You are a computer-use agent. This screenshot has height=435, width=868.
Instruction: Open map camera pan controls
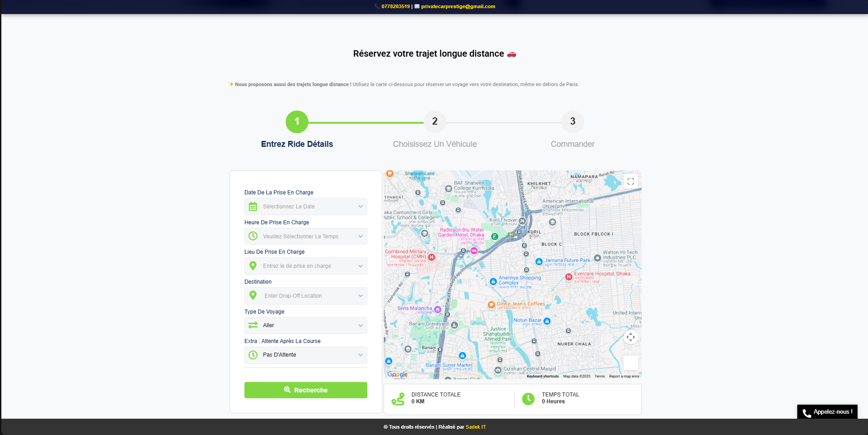click(x=630, y=337)
